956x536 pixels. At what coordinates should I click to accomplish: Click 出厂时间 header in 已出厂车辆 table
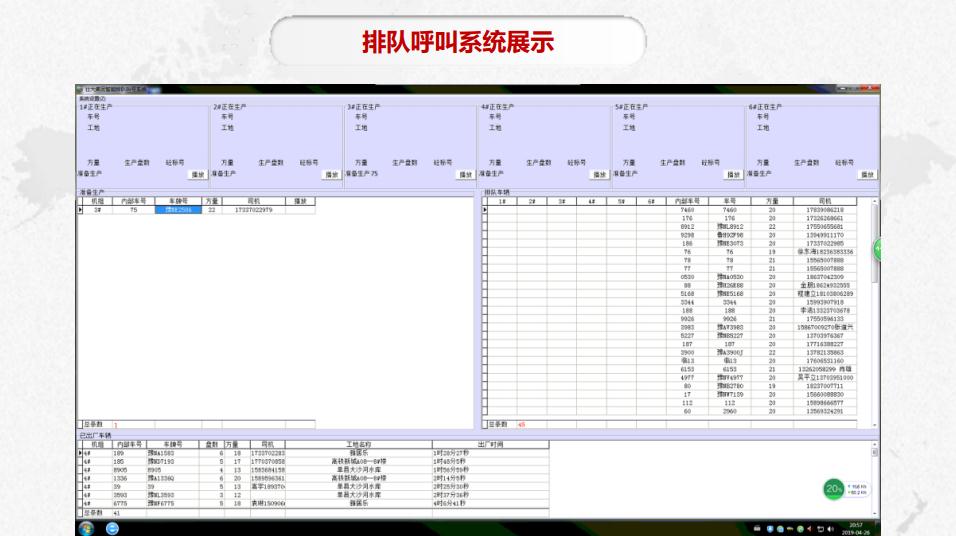click(x=490, y=445)
